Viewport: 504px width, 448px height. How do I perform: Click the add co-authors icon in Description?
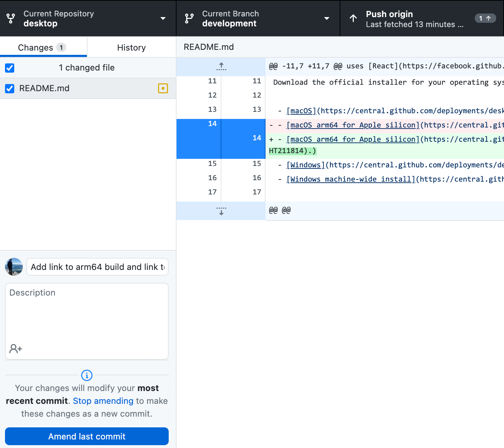coord(16,348)
